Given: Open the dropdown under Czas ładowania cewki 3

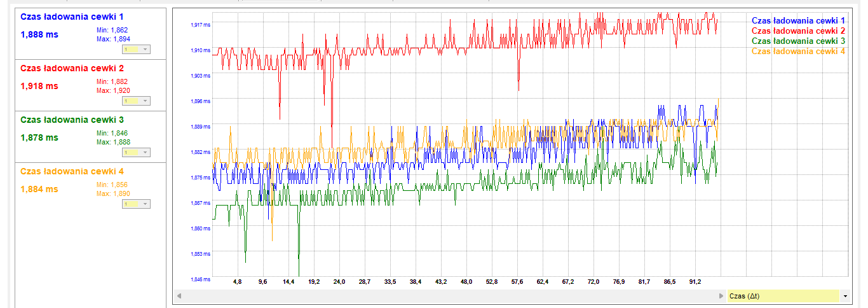Looking at the screenshot, I should (x=136, y=152).
